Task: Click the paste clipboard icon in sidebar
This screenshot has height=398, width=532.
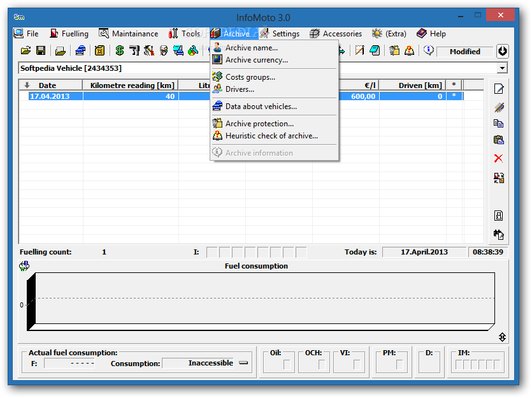Action: coord(499,140)
